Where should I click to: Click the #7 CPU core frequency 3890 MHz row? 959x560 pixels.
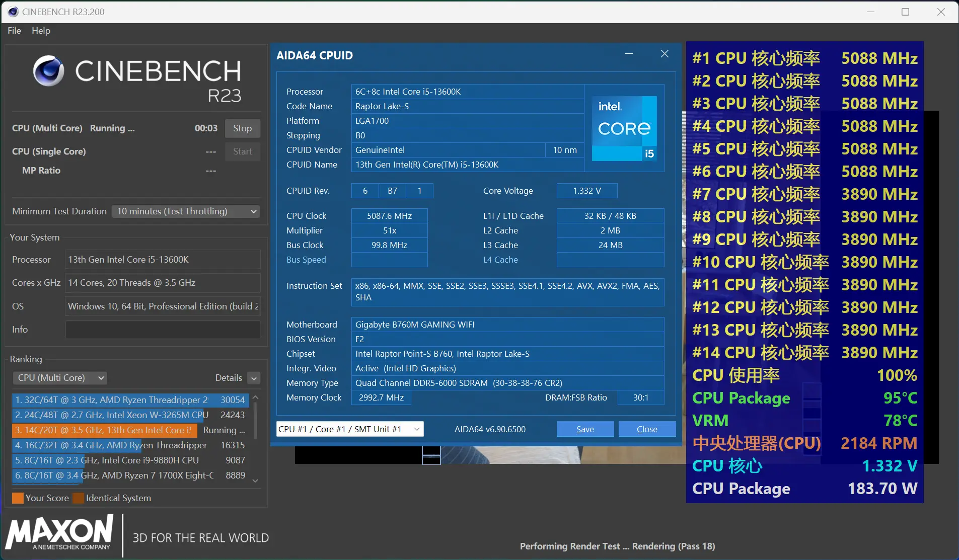click(804, 194)
